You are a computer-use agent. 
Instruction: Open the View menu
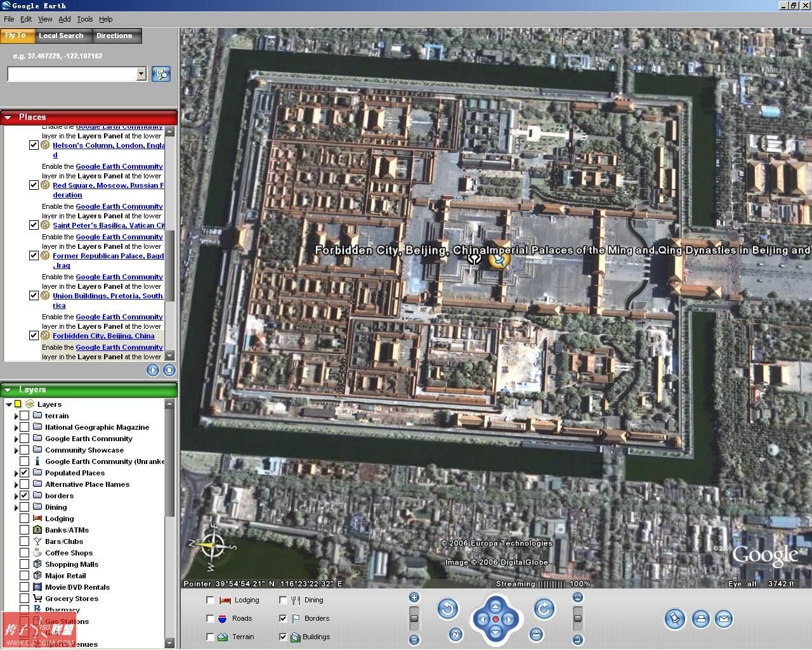(45, 19)
